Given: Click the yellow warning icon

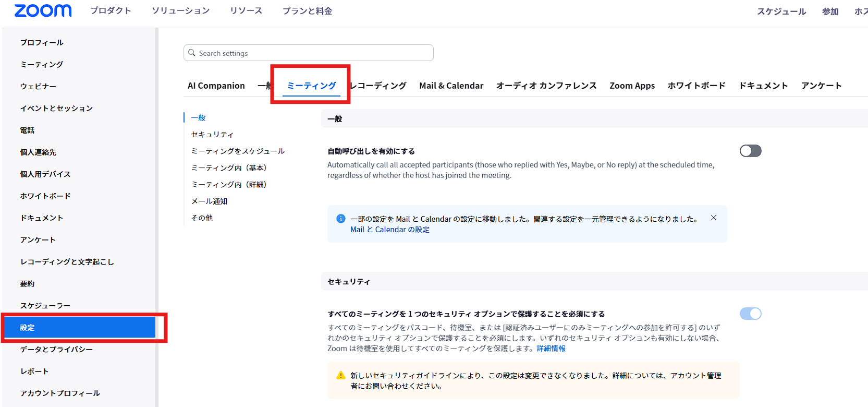Looking at the screenshot, I should [x=341, y=375].
